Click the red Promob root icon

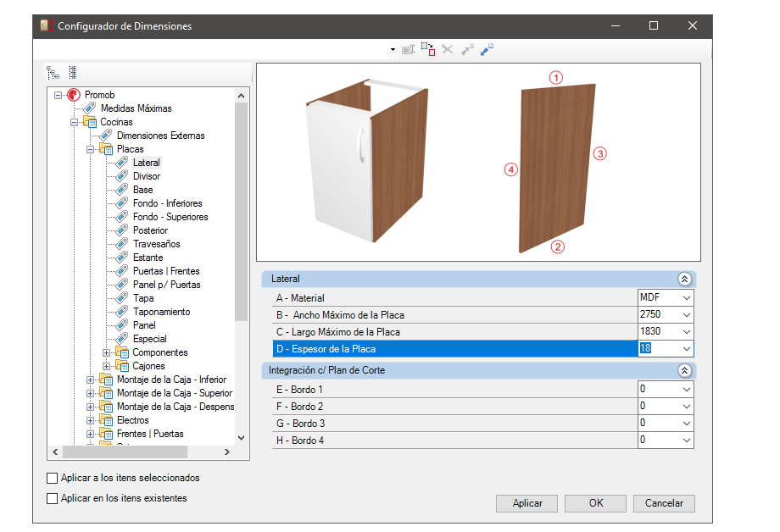(x=74, y=95)
